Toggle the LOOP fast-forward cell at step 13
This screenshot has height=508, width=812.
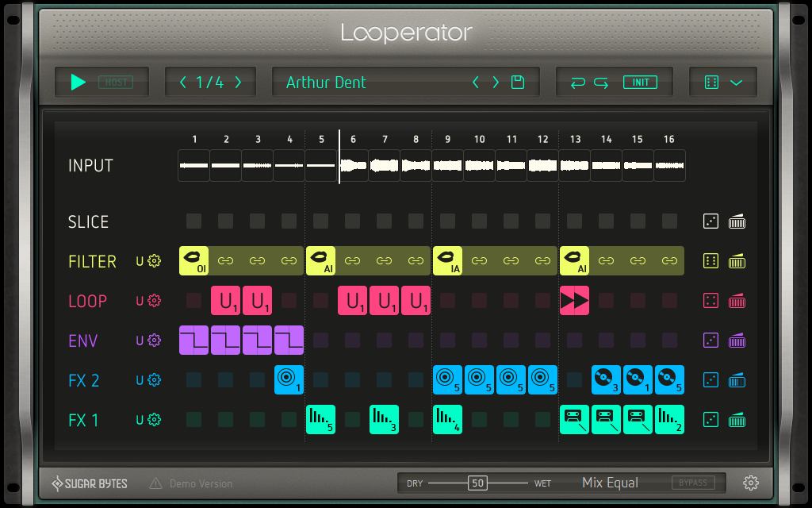point(574,301)
